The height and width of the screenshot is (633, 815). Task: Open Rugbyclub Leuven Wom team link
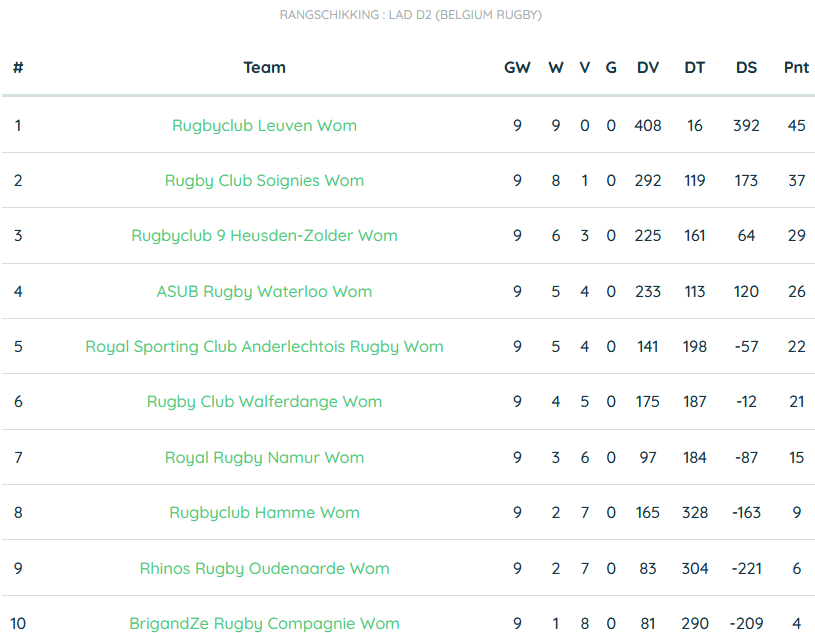point(264,126)
